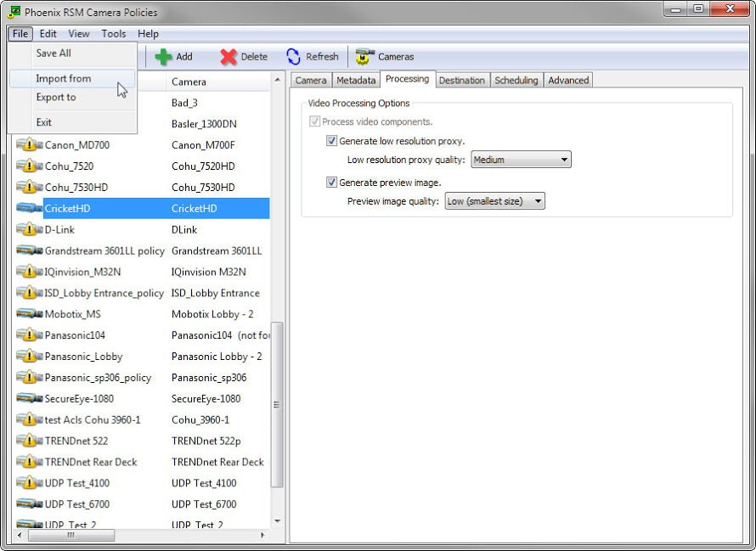
Task: Click the warning camera icon for D-Link
Action: point(29,229)
